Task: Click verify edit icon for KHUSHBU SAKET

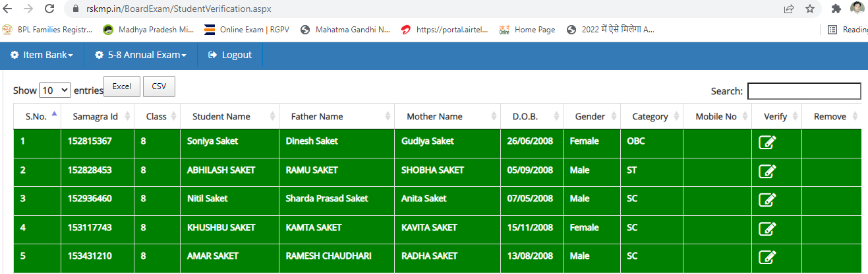Action: [767, 228]
